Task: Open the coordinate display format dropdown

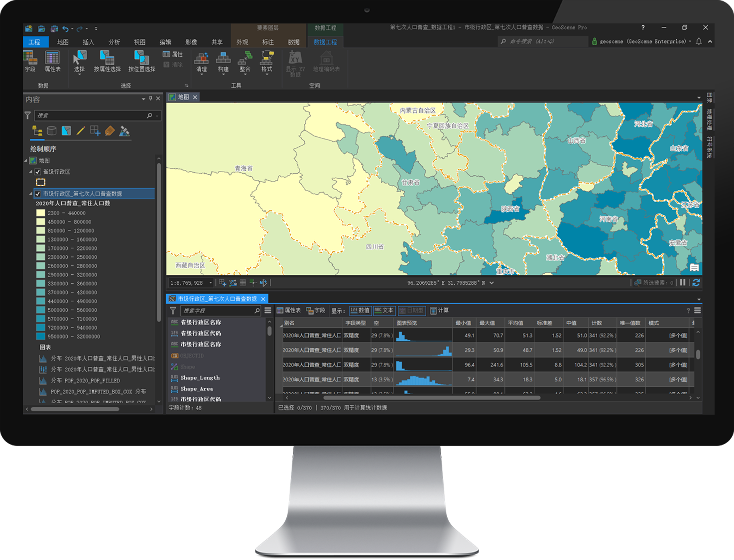Action: [x=491, y=283]
